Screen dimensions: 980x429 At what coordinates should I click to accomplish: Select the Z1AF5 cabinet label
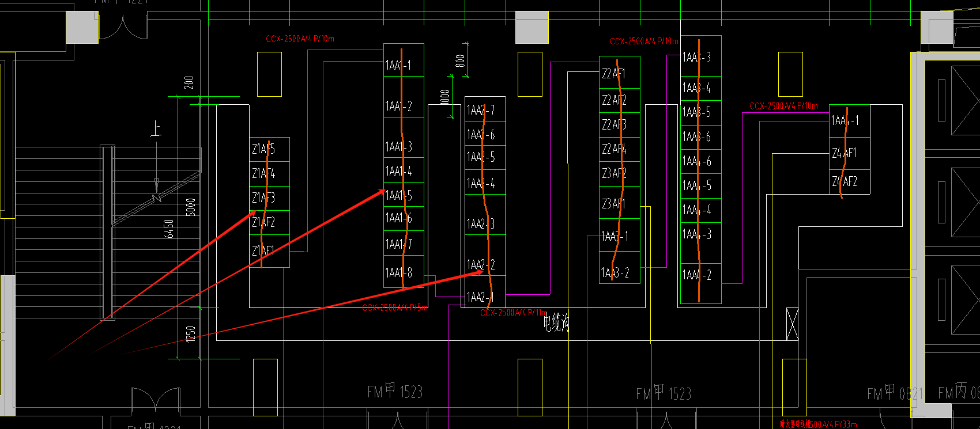[263, 149]
